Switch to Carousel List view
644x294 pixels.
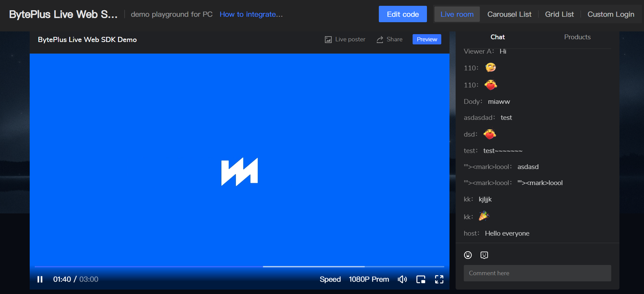click(509, 14)
